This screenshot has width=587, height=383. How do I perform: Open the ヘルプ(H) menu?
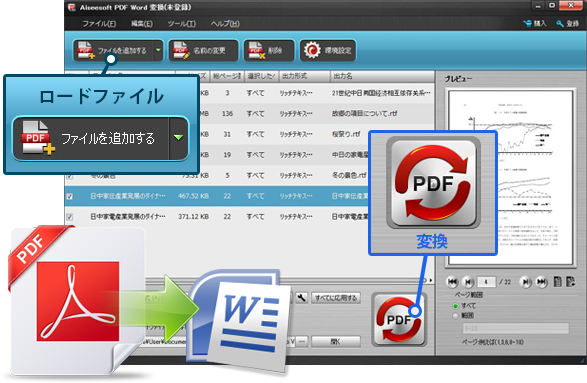pos(225,24)
